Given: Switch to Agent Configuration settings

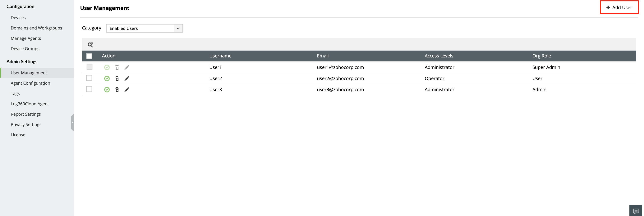Looking at the screenshot, I should (x=30, y=83).
